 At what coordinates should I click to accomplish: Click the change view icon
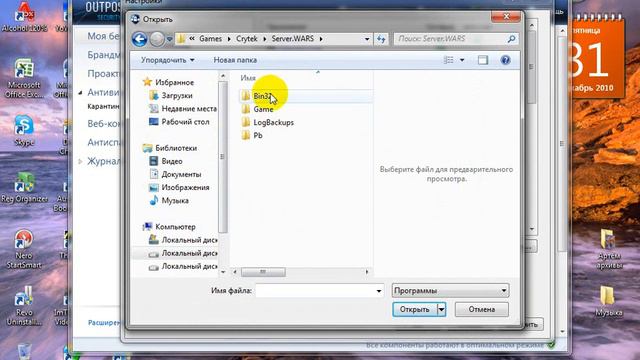click(x=448, y=60)
